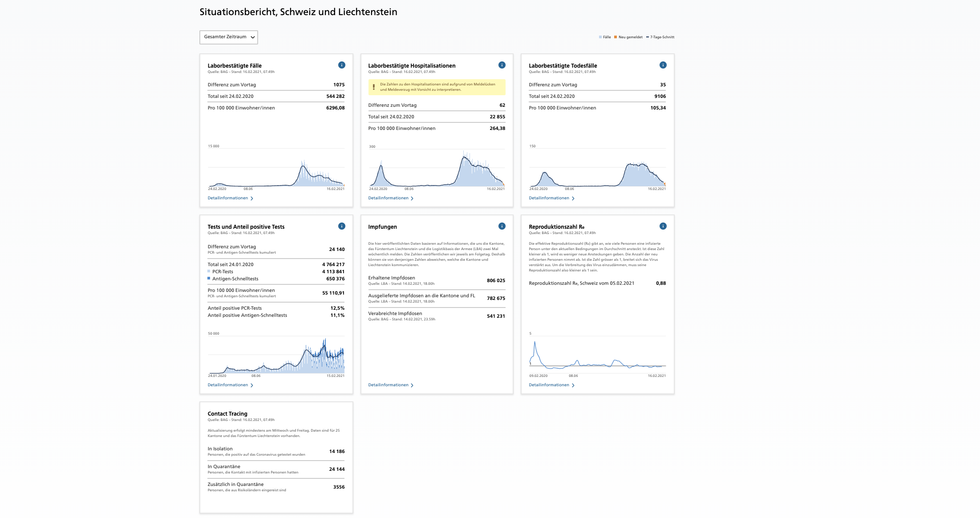Click Detailinformationen chevron under Tests chart
980x518 pixels.
[252, 385]
